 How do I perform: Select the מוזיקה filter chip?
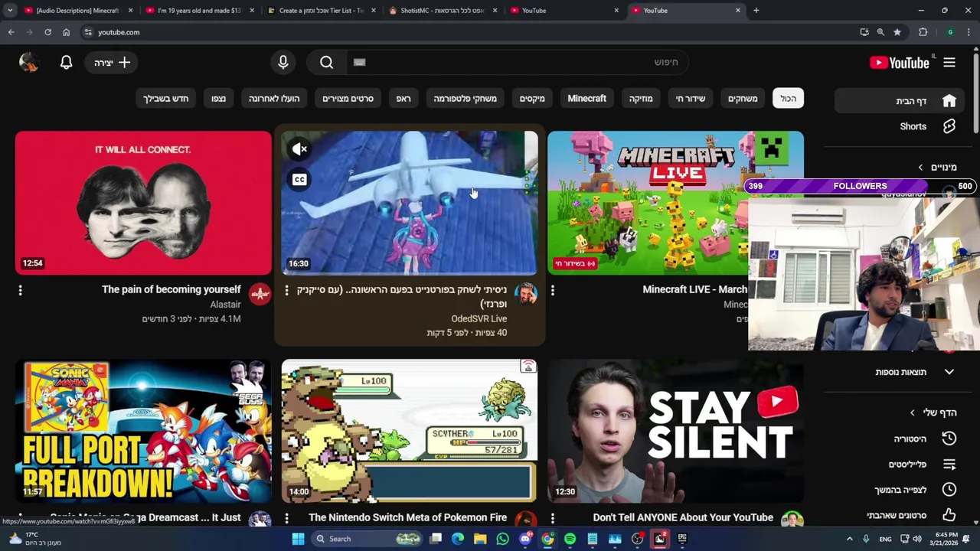641,99
